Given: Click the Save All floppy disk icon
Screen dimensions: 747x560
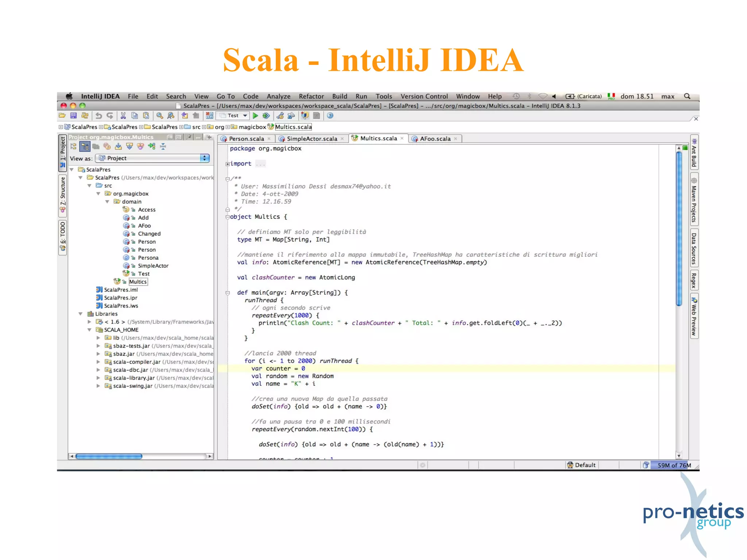Looking at the screenshot, I should coord(73,116).
